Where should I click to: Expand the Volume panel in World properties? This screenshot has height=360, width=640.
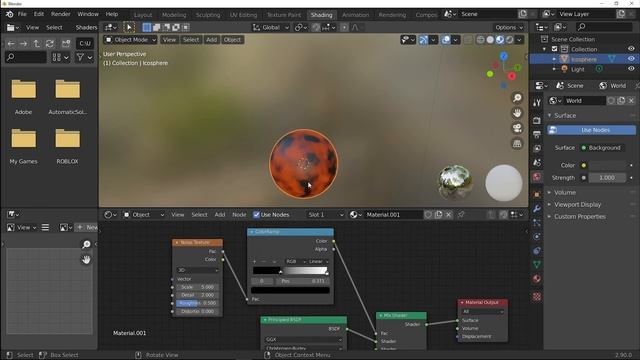click(x=565, y=192)
